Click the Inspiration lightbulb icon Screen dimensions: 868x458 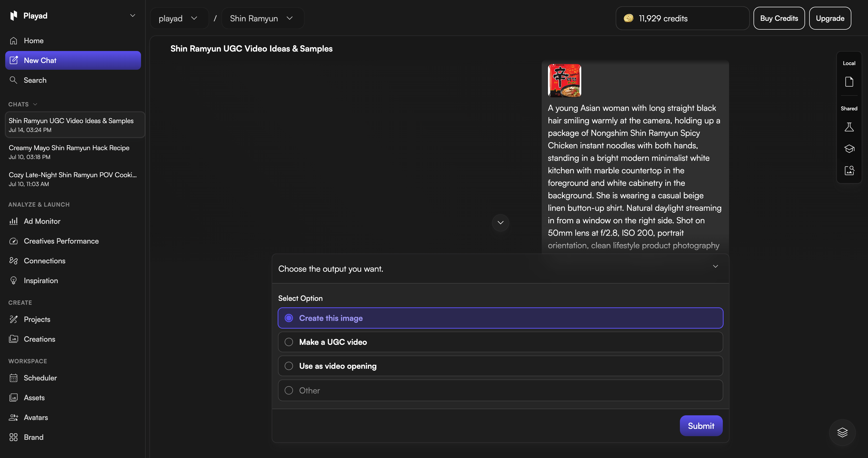(14, 281)
